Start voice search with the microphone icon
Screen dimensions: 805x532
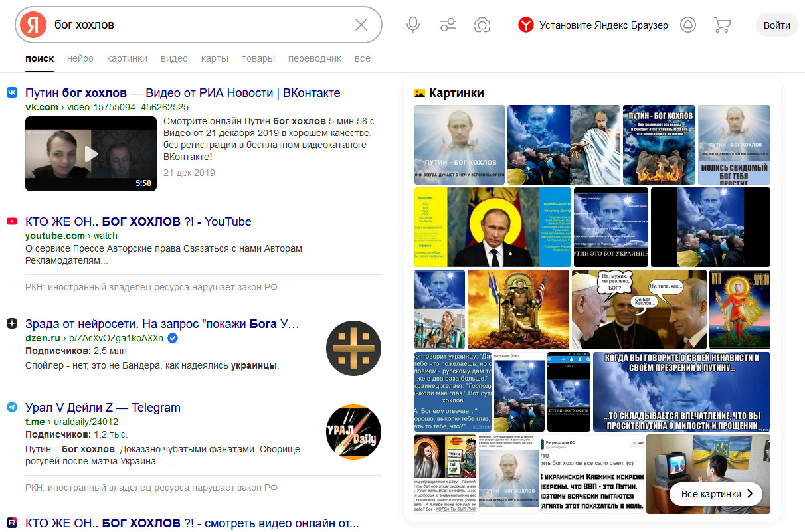(413, 25)
